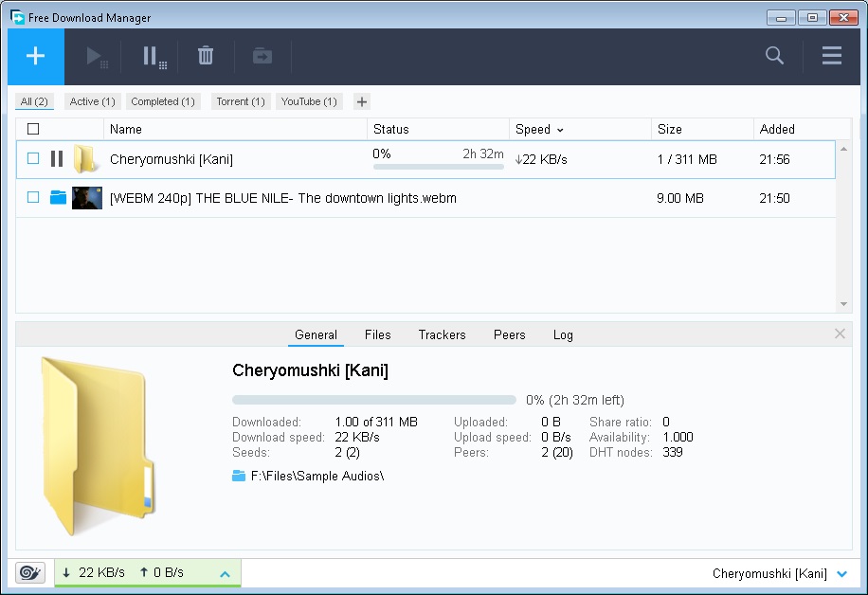Click the Cheryomushki row progress bar
This screenshot has height=595, width=868.
pyautogui.click(x=439, y=167)
